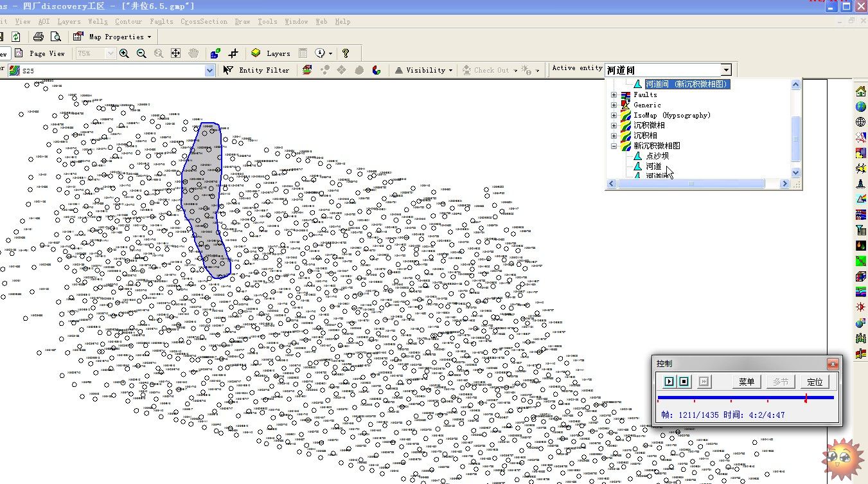Select the 河道 entity
Screen dimensions: 868x484
tap(653, 166)
